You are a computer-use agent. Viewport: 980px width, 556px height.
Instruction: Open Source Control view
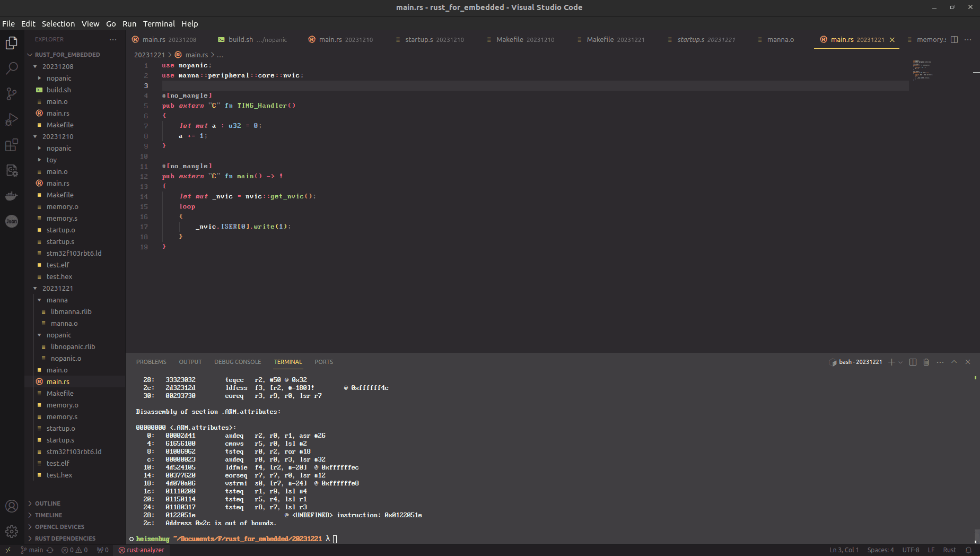[12, 94]
